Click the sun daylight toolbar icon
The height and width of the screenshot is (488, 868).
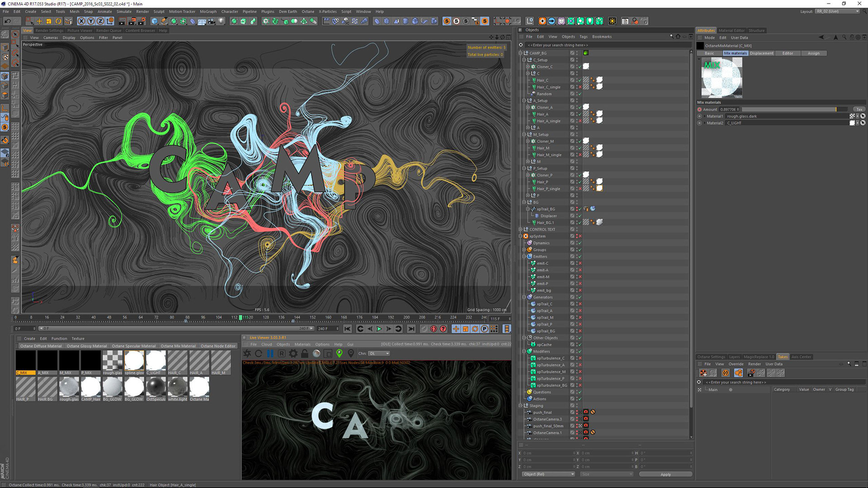[x=612, y=21]
